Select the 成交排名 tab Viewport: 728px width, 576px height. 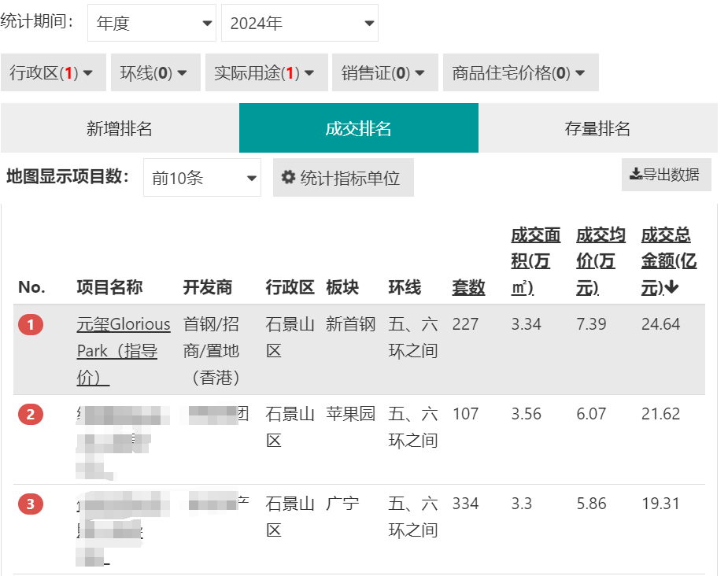coord(359,128)
